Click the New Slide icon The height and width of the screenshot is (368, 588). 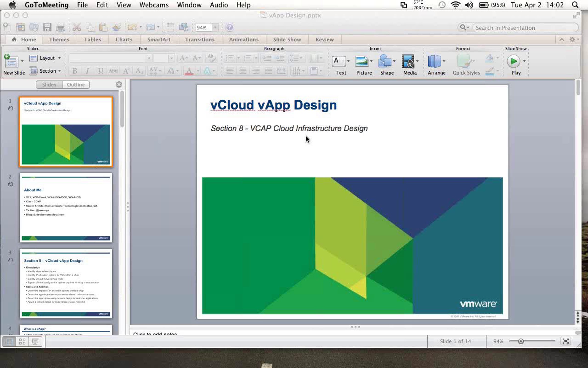(11, 61)
